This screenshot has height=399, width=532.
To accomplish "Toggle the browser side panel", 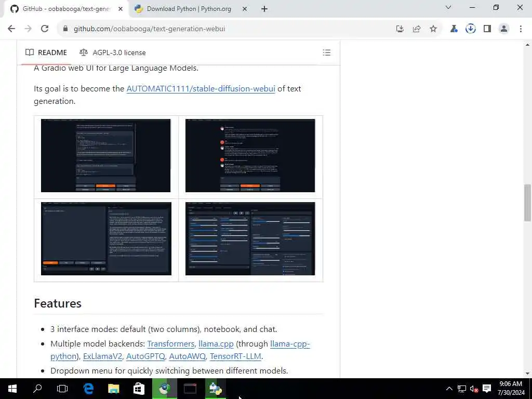I will click(x=487, y=29).
